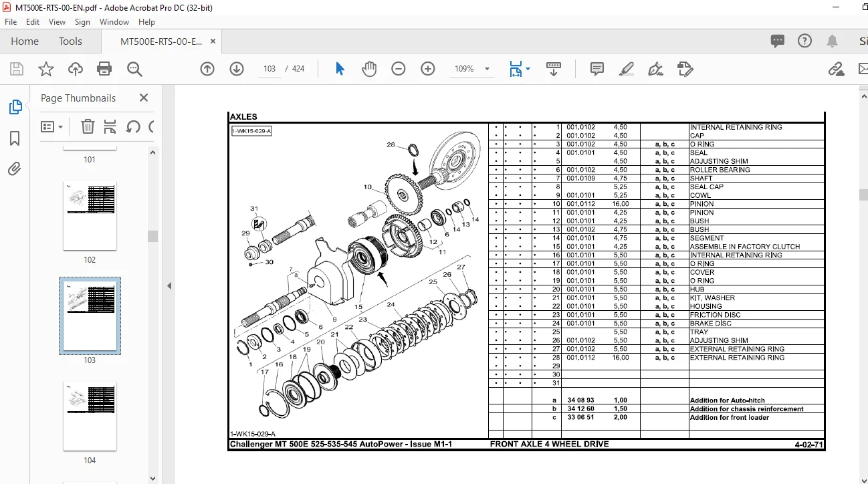Bookmark this file with the star icon

45,69
